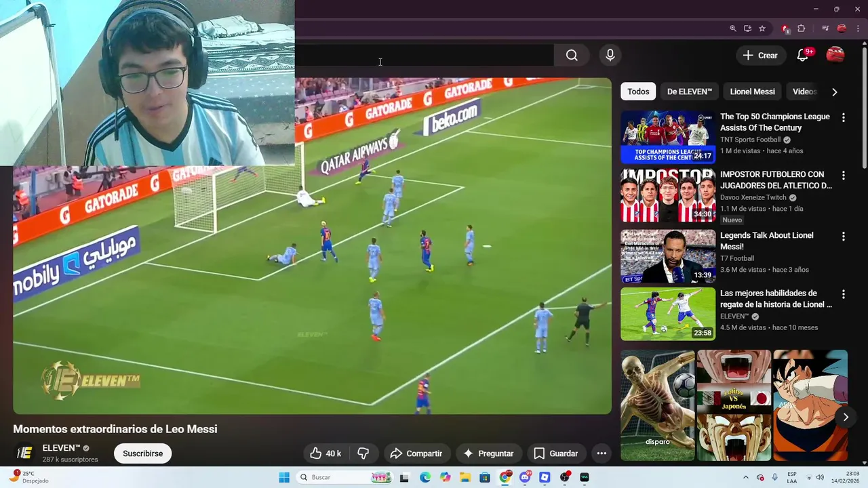
Task: Open Windows Start menu
Action: (284, 477)
